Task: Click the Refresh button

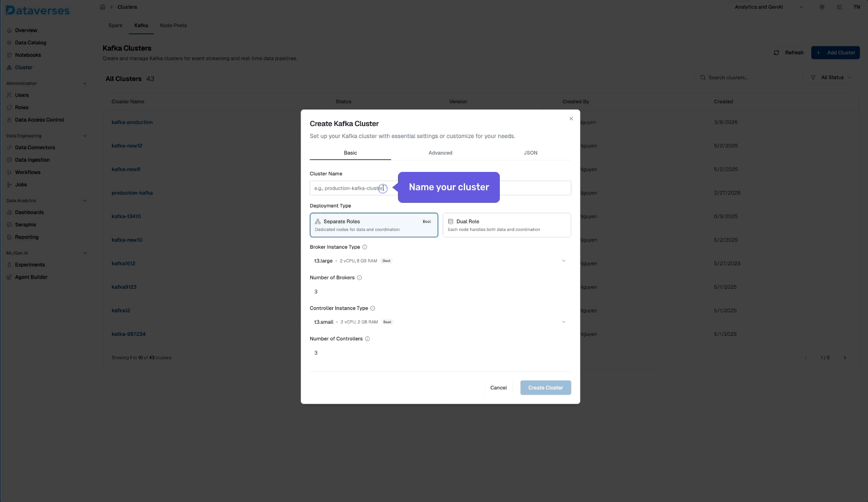Action: (x=789, y=53)
